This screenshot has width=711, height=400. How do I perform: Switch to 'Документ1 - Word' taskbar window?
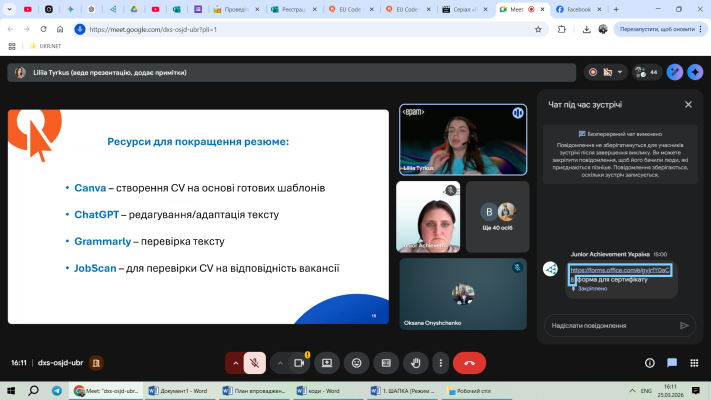(178, 390)
